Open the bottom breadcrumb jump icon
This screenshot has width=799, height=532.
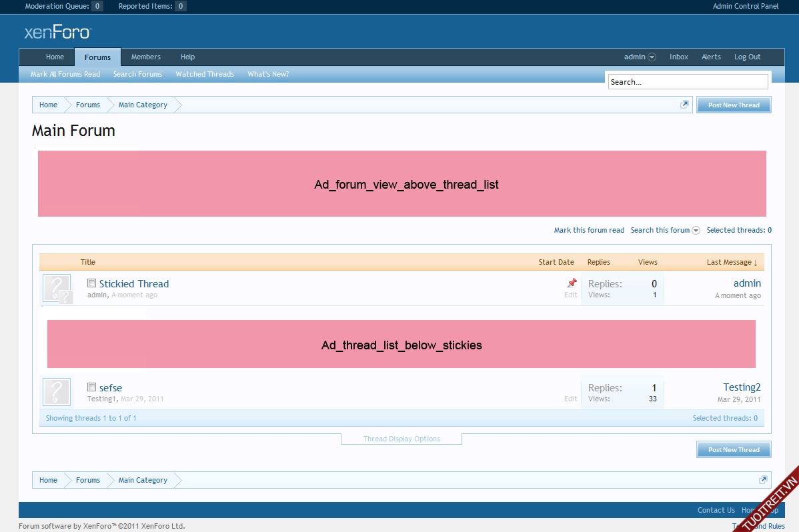(763, 480)
